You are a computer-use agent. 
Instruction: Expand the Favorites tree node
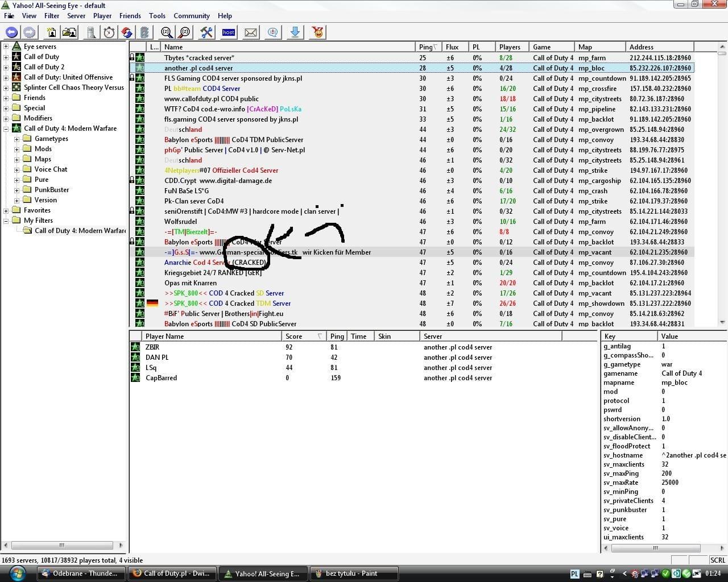(x=6, y=210)
